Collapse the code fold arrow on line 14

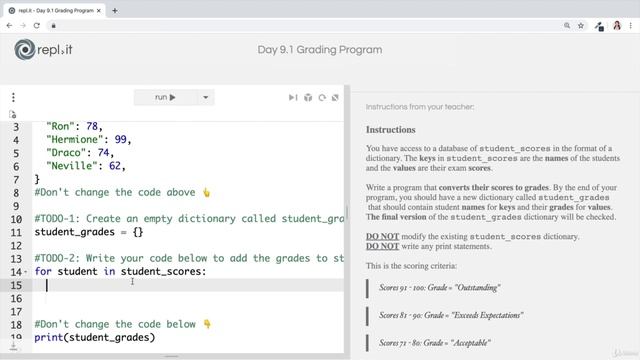tap(26, 272)
